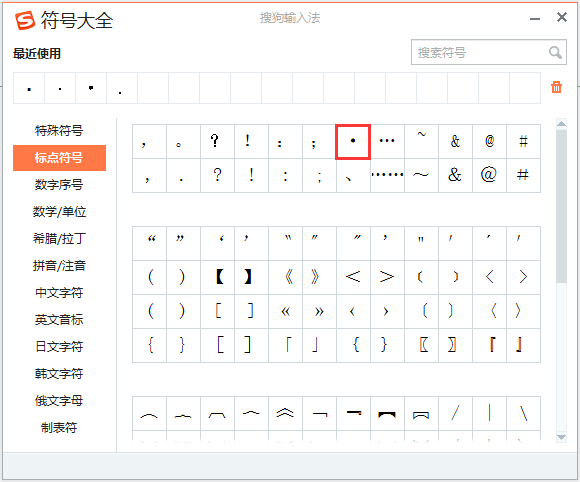Insert the first-row @ symbol

[489, 142]
